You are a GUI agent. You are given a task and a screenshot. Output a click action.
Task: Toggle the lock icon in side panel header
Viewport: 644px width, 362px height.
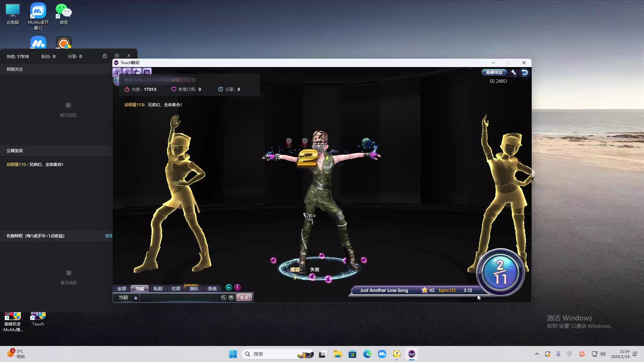(x=105, y=56)
